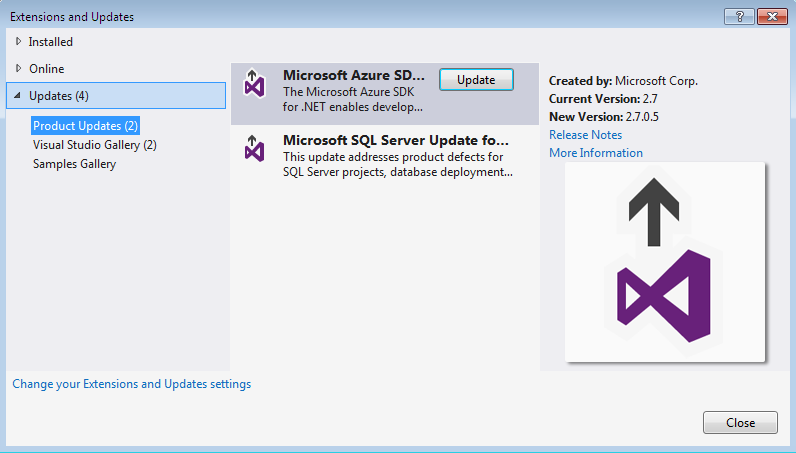Expand the Installed section
796x453 pixels.
click(x=19, y=42)
